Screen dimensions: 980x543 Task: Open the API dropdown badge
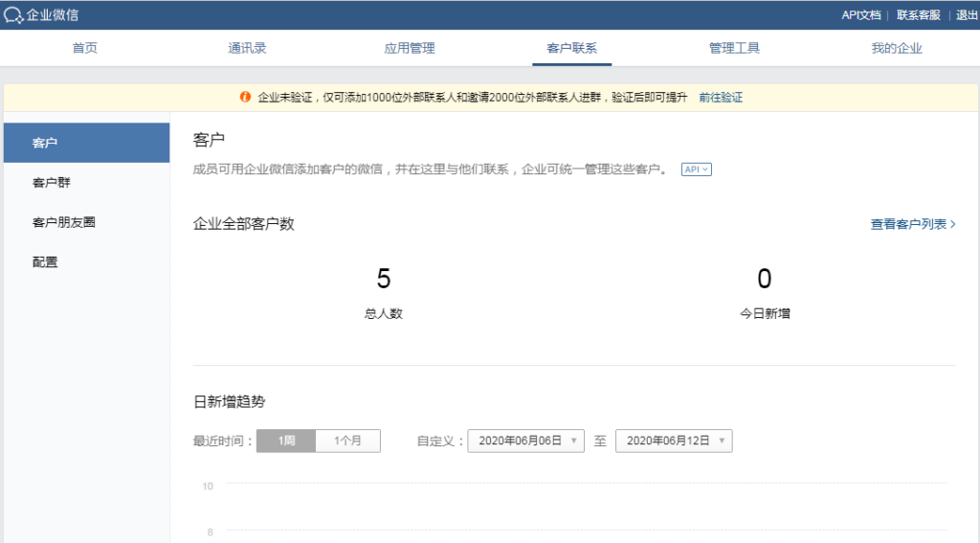[696, 170]
